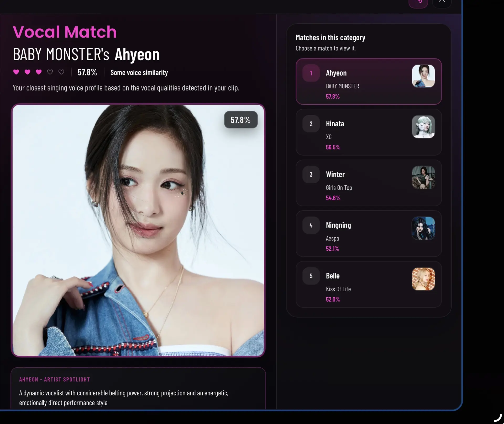Viewport: 504px width, 424px height.
Task: Click the third filled heart icon
Action: (39, 72)
